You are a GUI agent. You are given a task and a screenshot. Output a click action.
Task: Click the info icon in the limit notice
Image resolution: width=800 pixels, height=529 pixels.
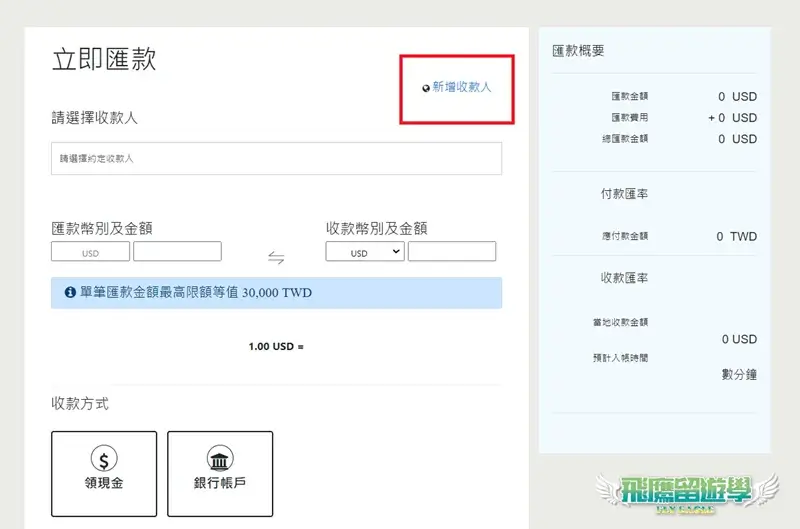click(x=70, y=292)
